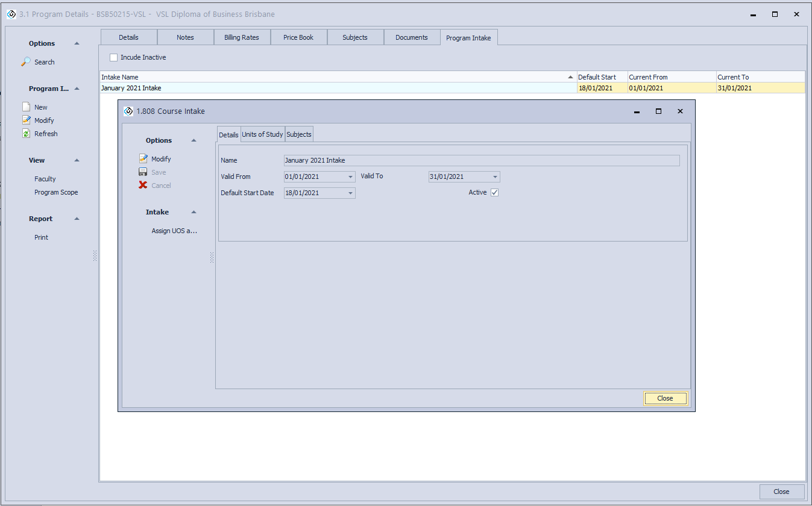Switch to the Billing Rates tab
This screenshot has height=506, width=812.
tap(242, 37)
